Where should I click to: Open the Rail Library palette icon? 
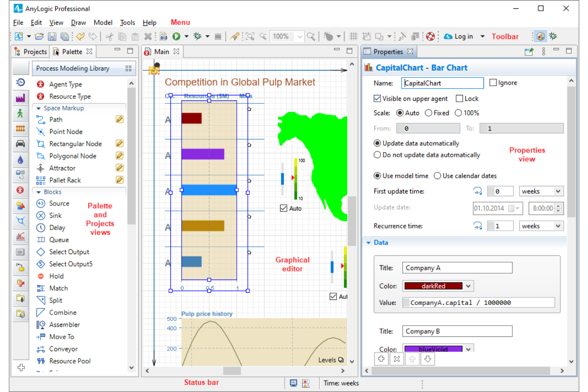pos(21,128)
